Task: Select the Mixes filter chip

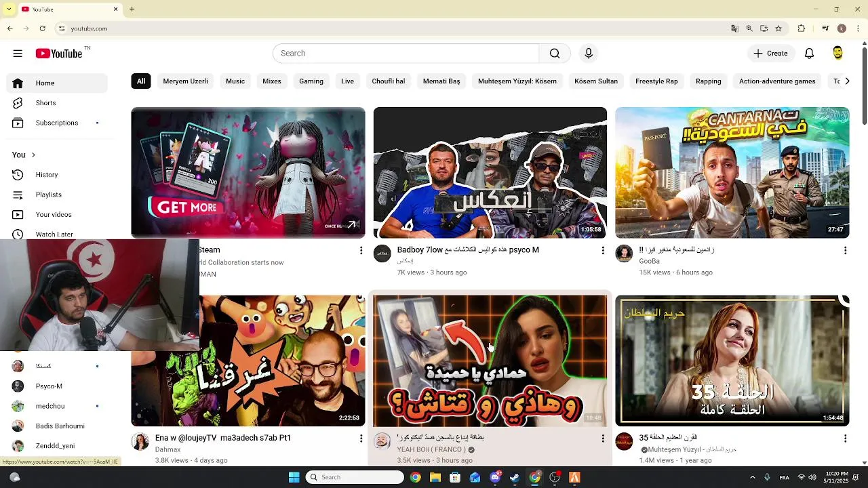Action: click(272, 81)
